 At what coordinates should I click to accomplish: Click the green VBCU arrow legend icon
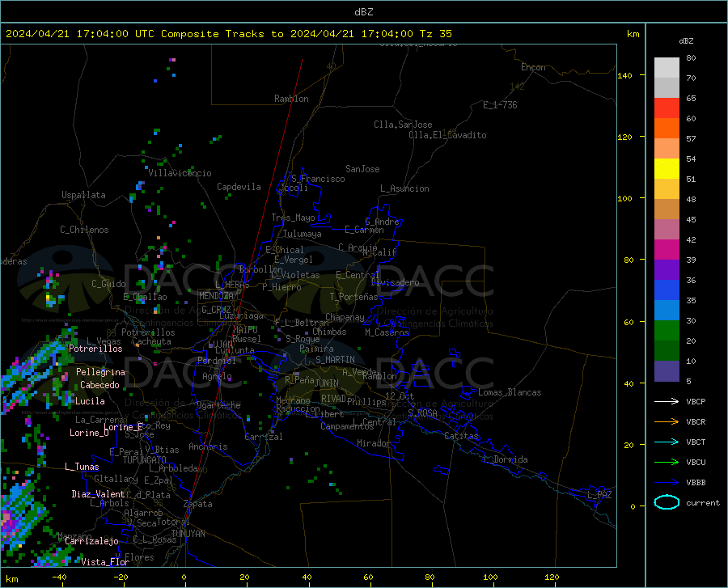(x=667, y=462)
